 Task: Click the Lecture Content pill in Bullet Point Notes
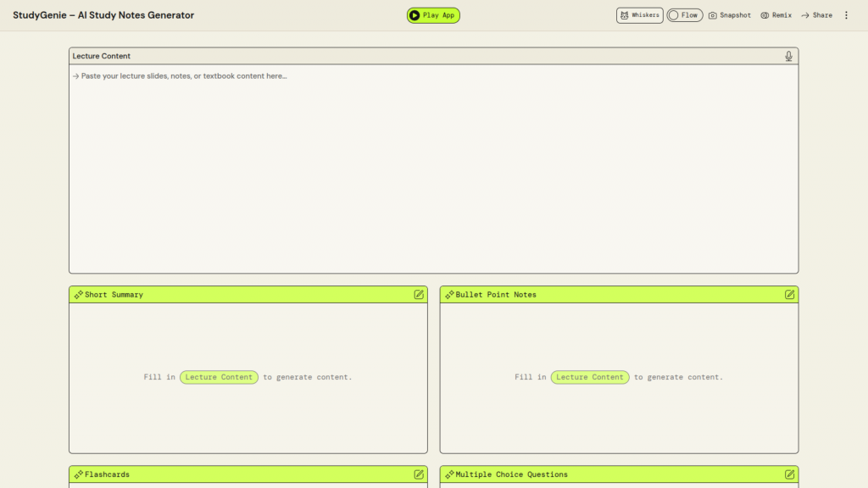click(x=589, y=377)
